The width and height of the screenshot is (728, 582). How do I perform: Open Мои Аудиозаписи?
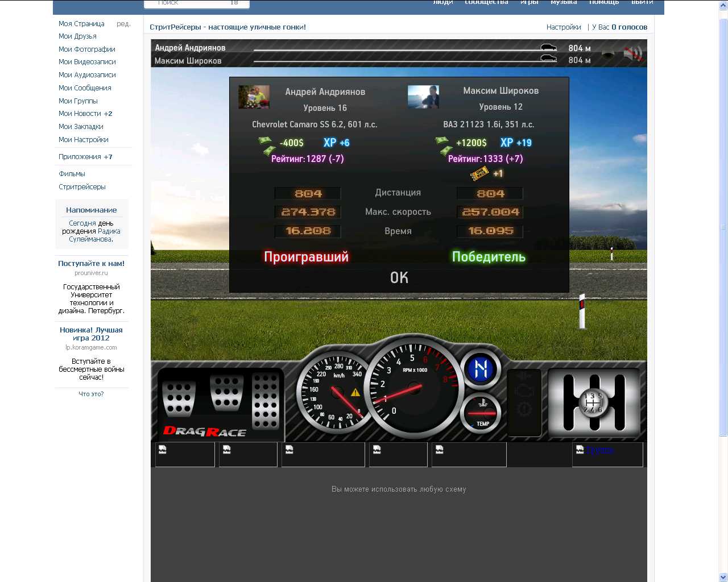click(87, 74)
